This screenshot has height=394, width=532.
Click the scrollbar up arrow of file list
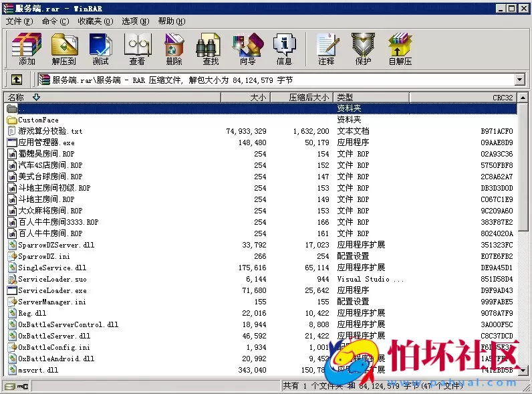click(523, 98)
